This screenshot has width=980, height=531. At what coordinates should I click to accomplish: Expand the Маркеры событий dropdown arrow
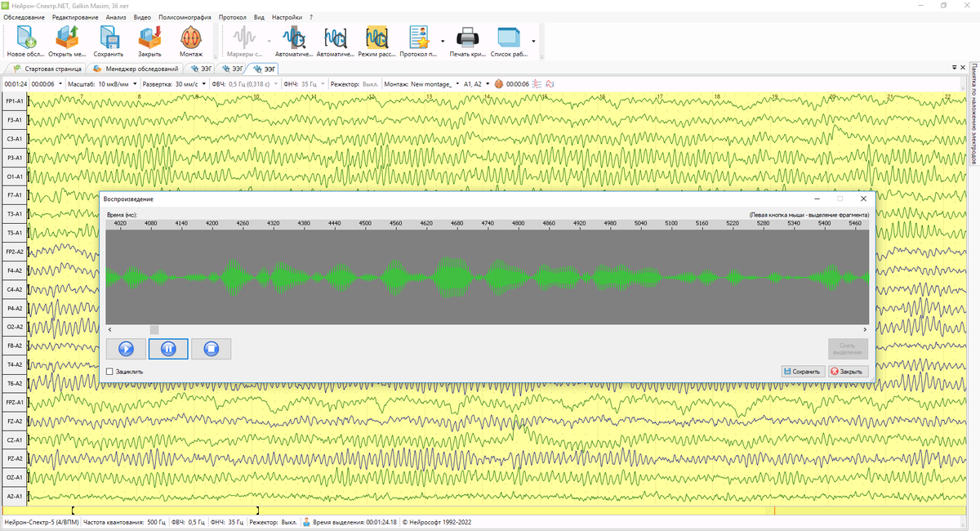[x=269, y=40]
